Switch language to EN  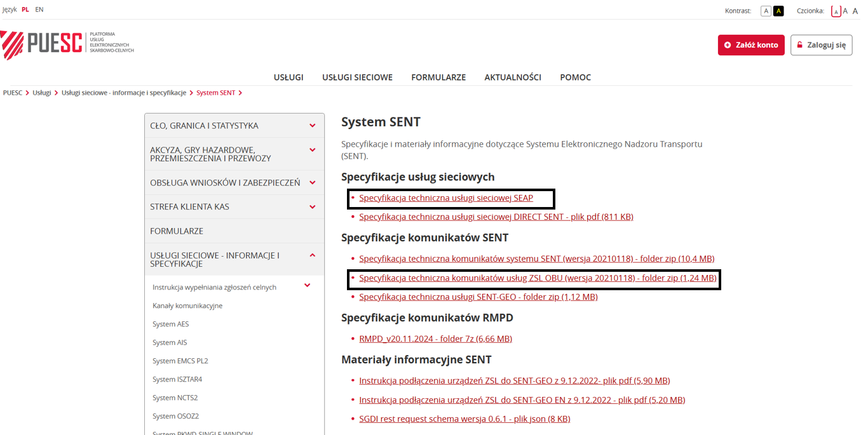point(39,10)
